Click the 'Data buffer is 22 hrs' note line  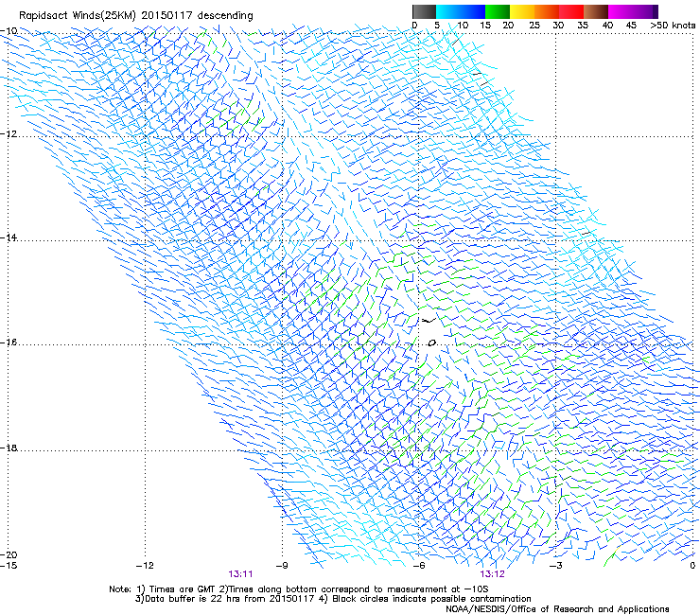[333, 599]
